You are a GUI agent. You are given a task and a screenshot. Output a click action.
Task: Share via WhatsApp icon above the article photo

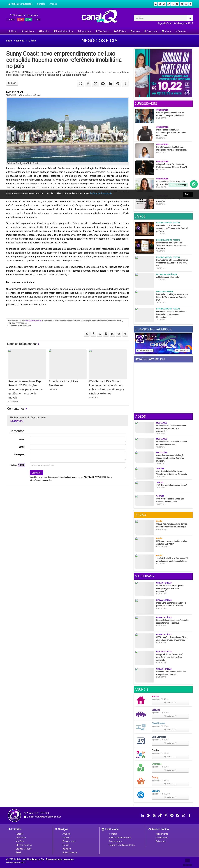[80, 84]
